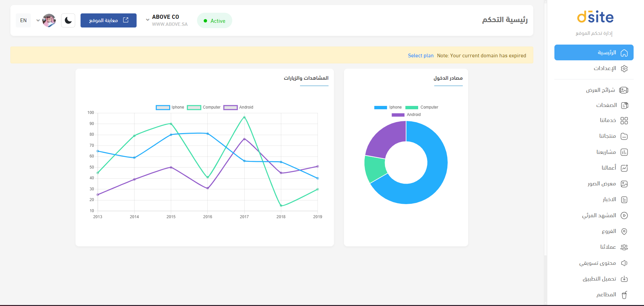
Task: Toggle Iphone series in line chart legend
Action: click(170, 107)
